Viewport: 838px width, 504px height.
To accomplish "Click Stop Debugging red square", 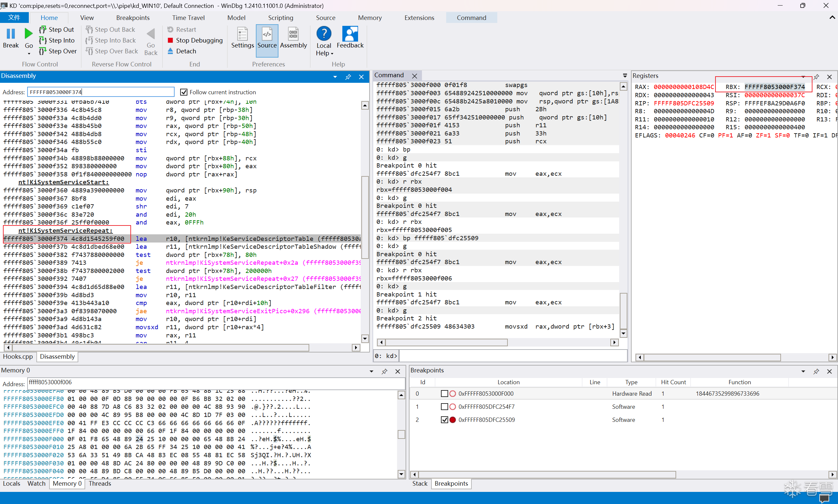I will [170, 40].
